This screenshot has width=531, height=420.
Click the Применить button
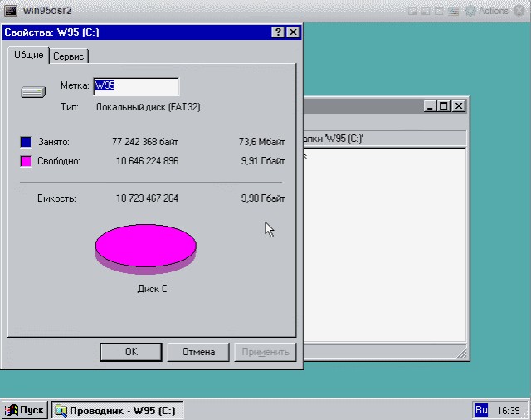[x=265, y=352]
